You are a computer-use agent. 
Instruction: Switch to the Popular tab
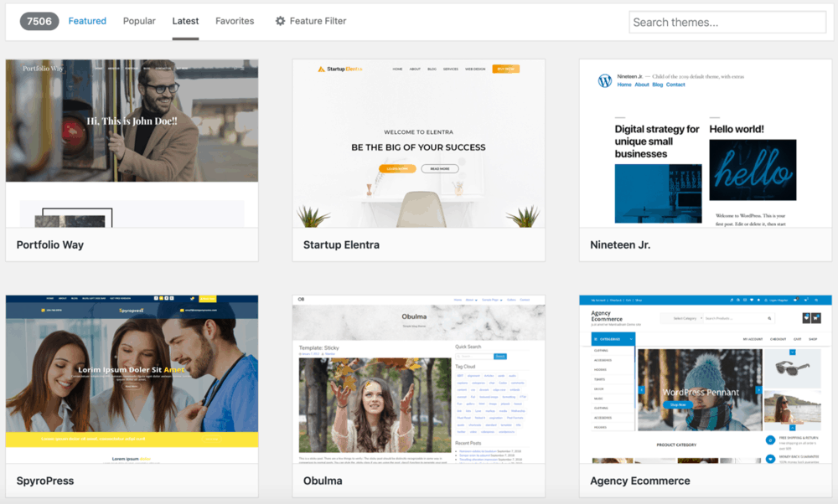click(139, 21)
